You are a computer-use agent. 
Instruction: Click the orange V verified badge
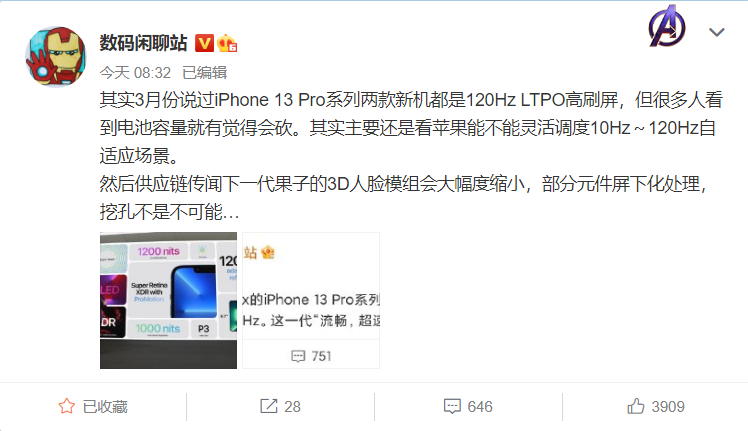[x=204, y=43]
